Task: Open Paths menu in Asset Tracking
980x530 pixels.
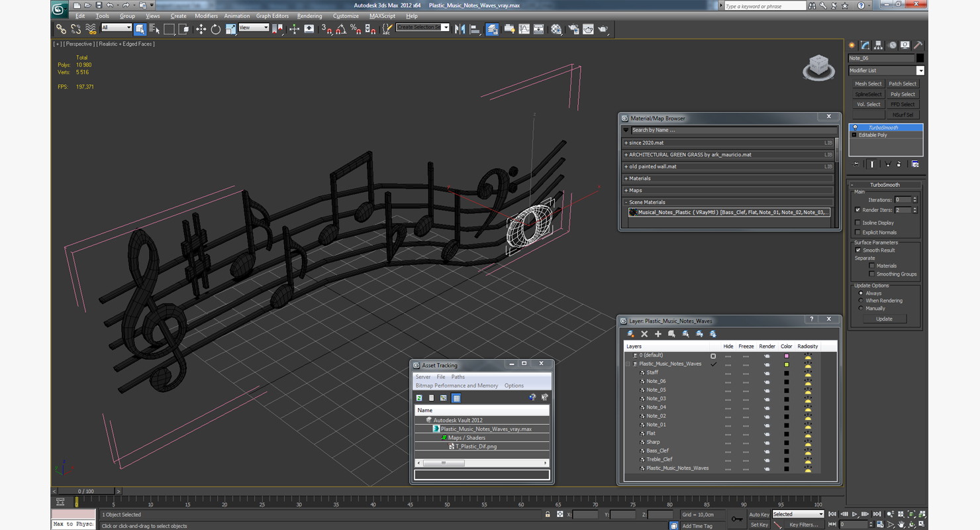Action: tap(458, 377)
